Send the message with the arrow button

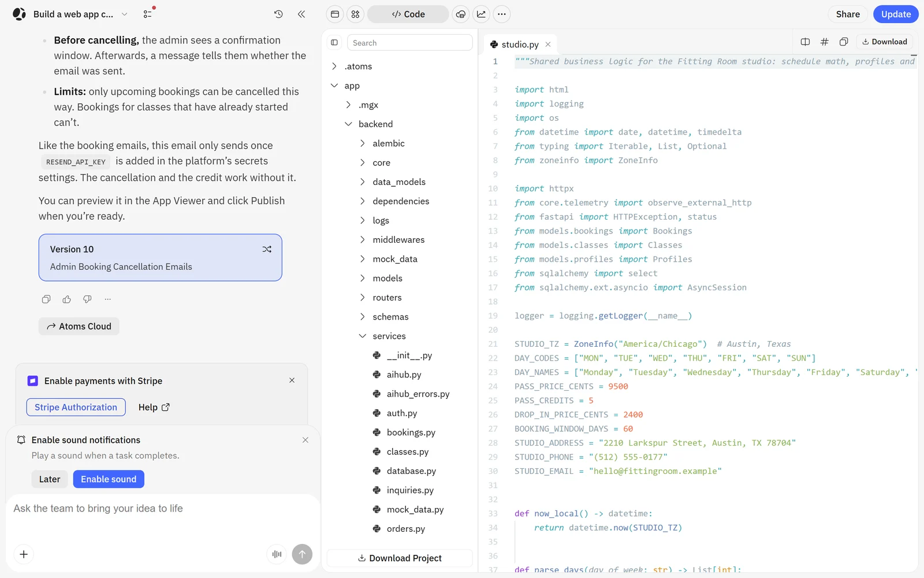(x=302, y=554)
